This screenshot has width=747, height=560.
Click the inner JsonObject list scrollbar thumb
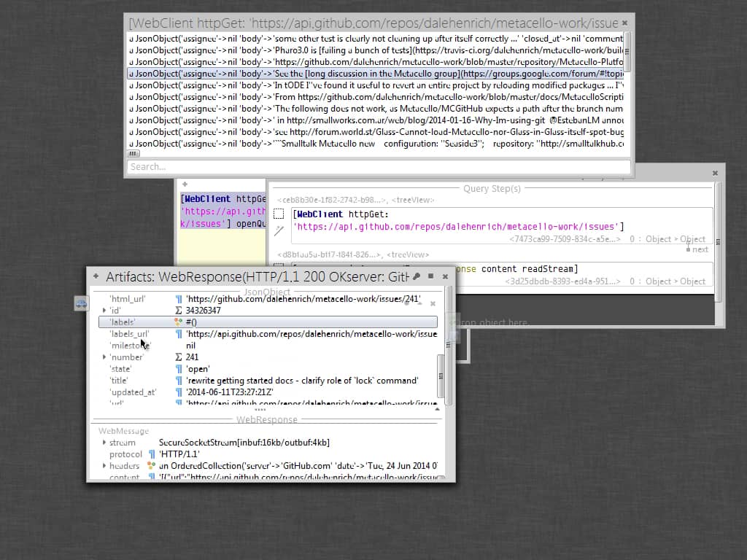[441, 376]
